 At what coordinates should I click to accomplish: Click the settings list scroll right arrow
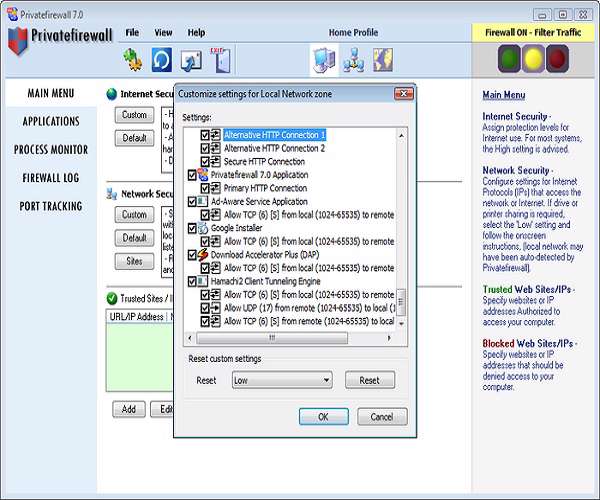pos(389,338)
